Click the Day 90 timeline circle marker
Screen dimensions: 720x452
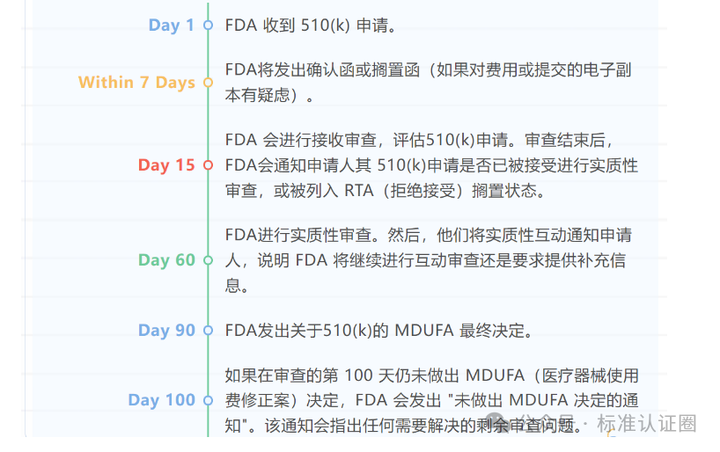point(208,330)
